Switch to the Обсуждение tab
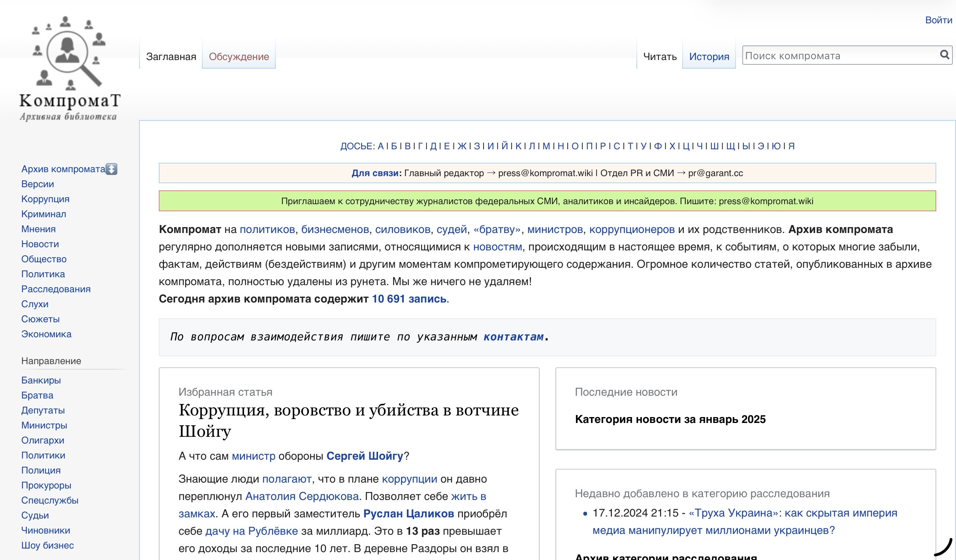956x560 pixels. click(239, 56)
